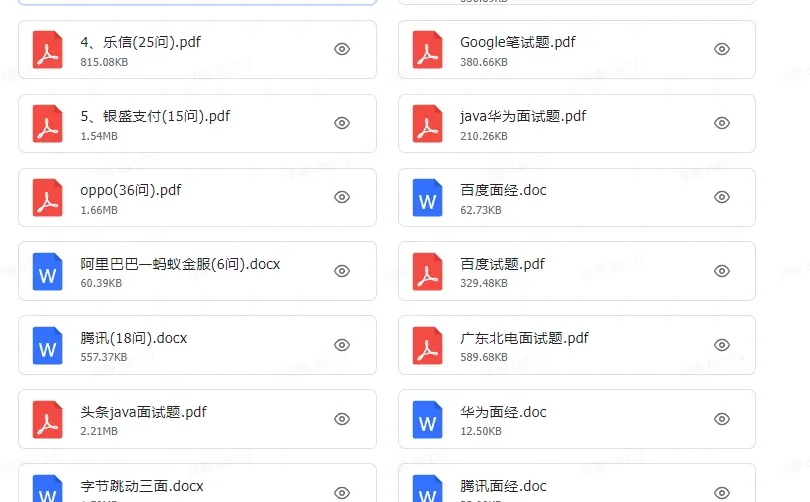Click the 62.73KB file size label
Image resolution: width=810 pixels, height=502 pixels.
click(x=481, y=210)
